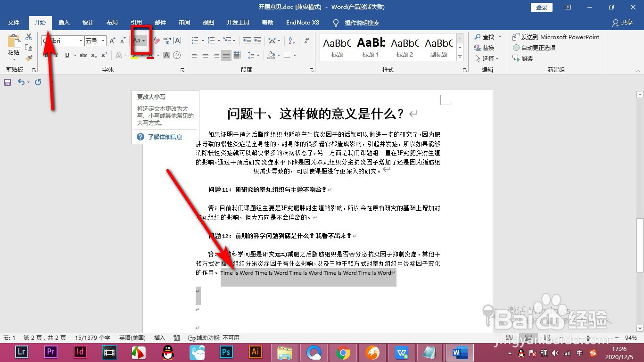Increase font size with the larger A

tap(112, 41)
